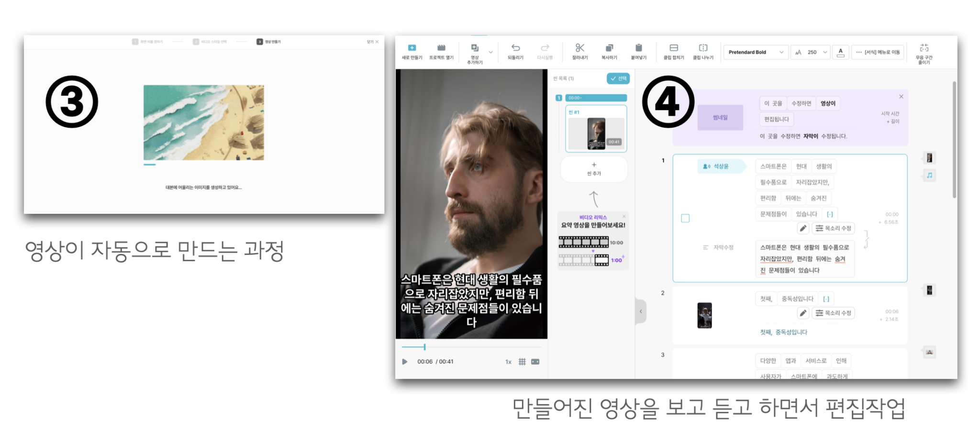Toggle the 선택 mode in the scene list
Screen dimensions: 980x443
[x=617, y=79]
